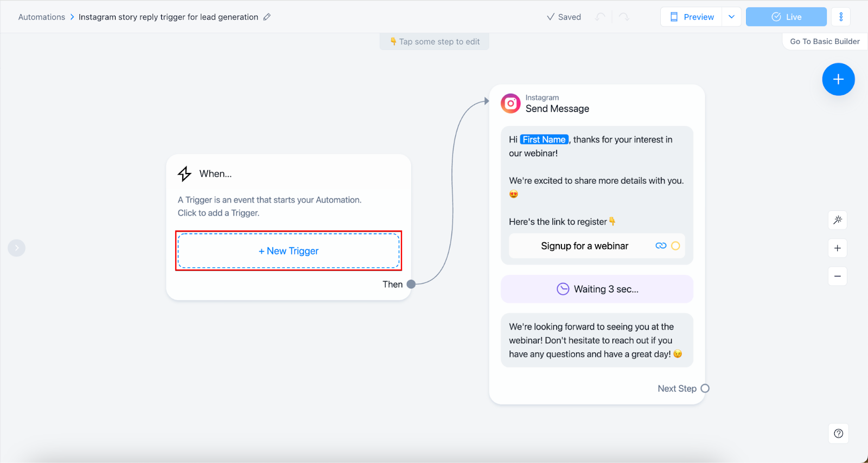The height and width of the screenshot is (463, 868).
Task: Click the yellow circle on Signup button
Action: (675, 246)
